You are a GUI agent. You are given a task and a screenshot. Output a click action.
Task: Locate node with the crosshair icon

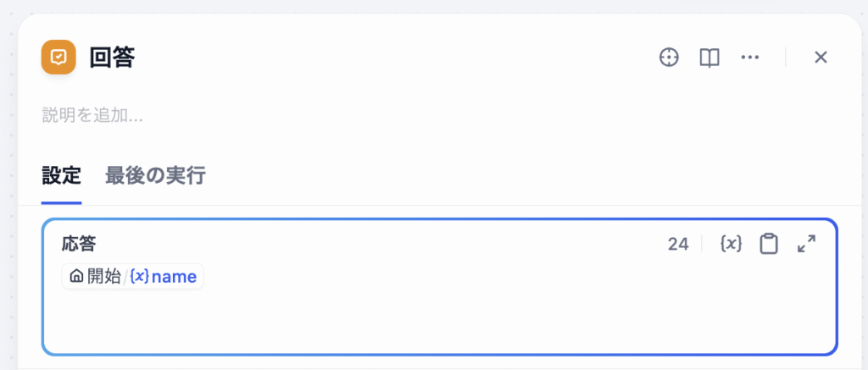coord(669,57)
